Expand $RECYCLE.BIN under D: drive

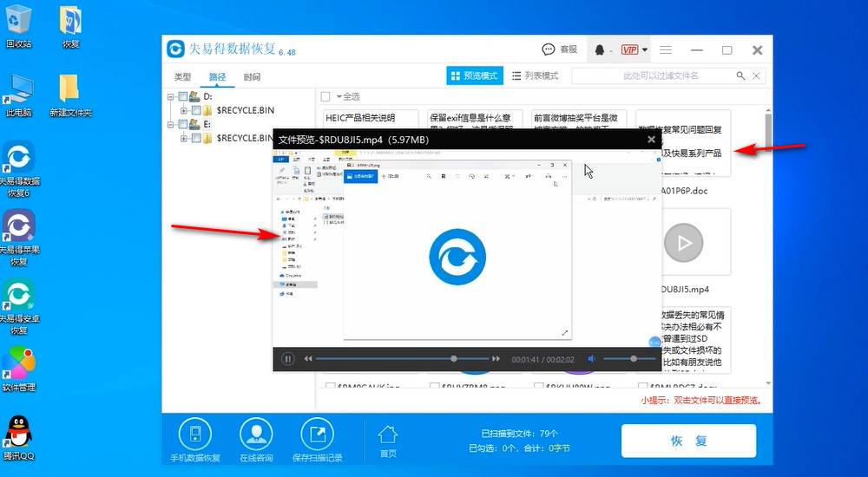point(184,111)
